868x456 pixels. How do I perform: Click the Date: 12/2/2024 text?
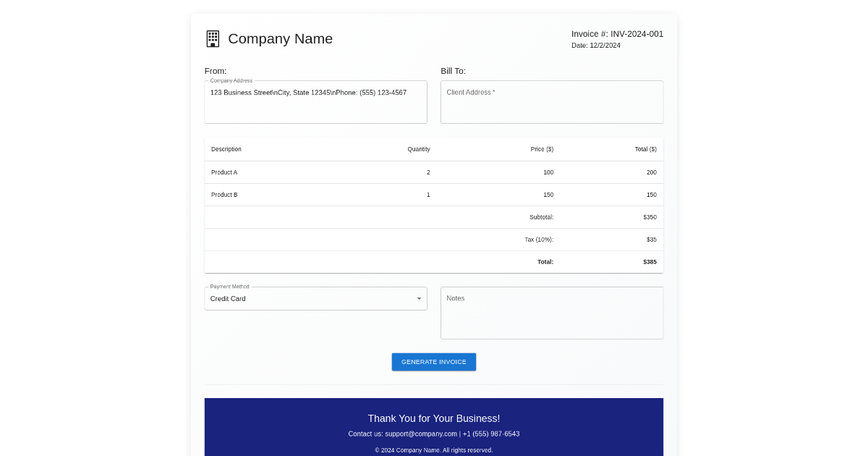coord(597,45)
